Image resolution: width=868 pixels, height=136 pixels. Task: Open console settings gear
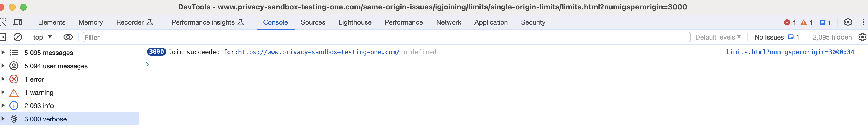[862, 37]
